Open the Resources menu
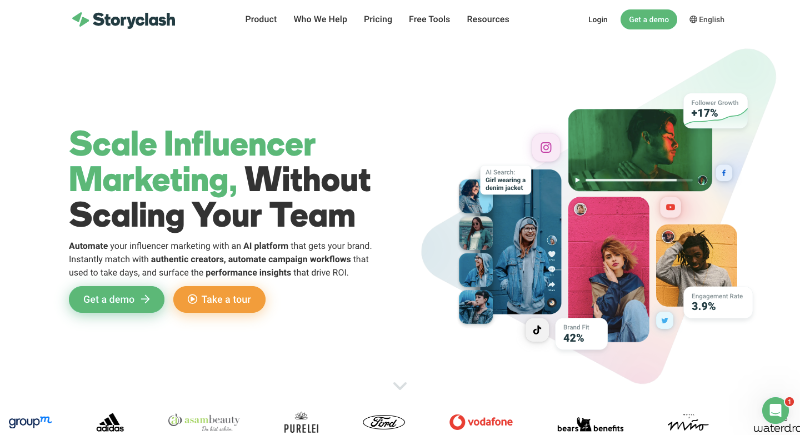 pyautogui.click(x=488, y=19)
